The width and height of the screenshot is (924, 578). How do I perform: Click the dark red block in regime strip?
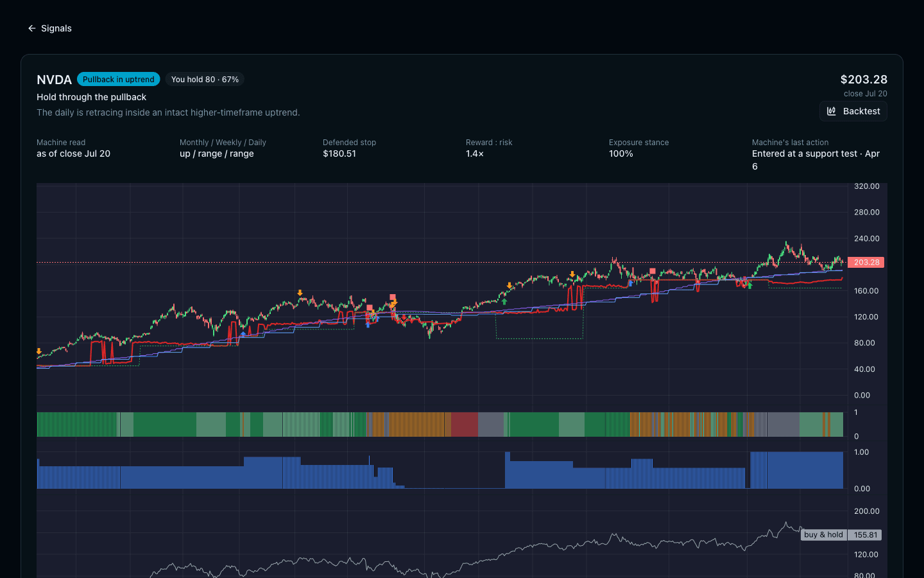pyautogui.click(x=465, y=425)
